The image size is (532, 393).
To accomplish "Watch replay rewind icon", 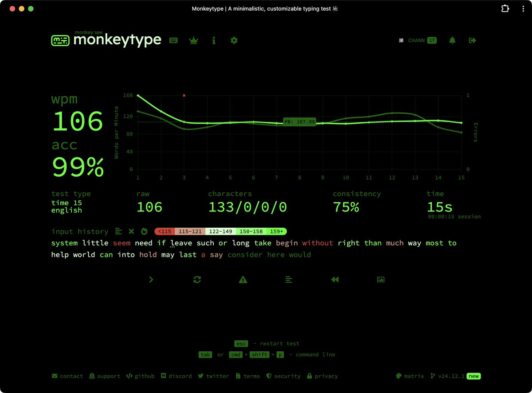I will point(335,280).
